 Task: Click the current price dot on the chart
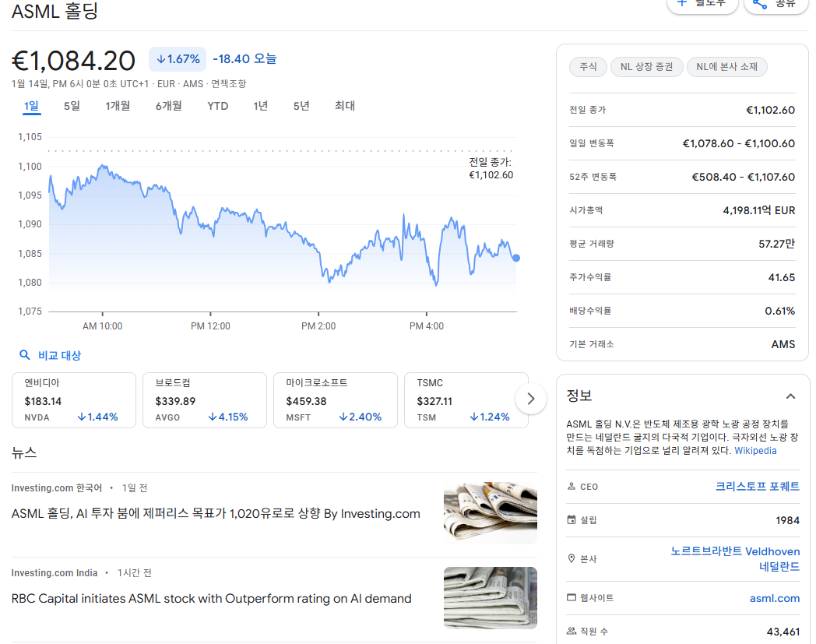pyautogui.click(x=515, y=258)
